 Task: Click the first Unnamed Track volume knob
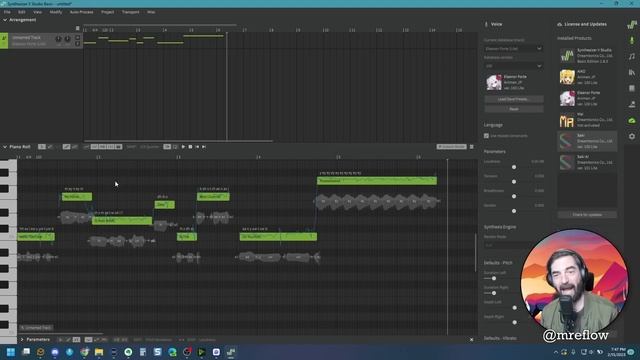[x=58, y=39]
